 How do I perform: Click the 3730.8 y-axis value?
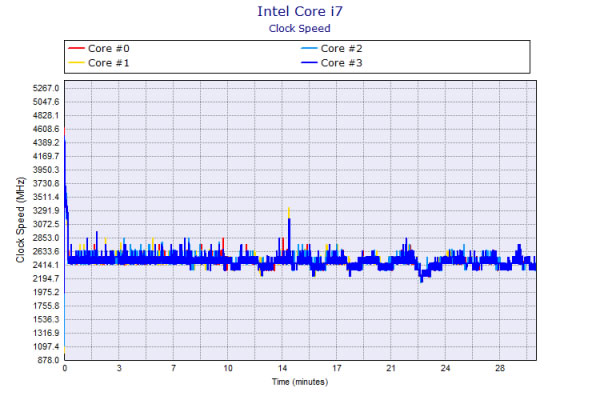pyautogui.click(x=46, y=183)
